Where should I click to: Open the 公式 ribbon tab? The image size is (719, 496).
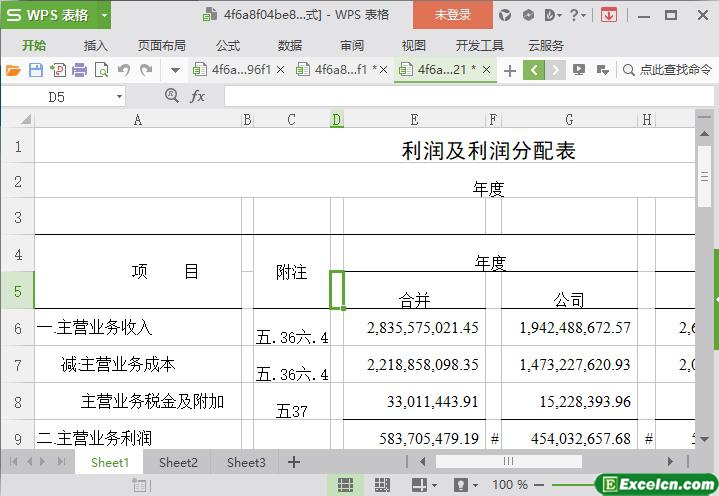pos(228,45)
